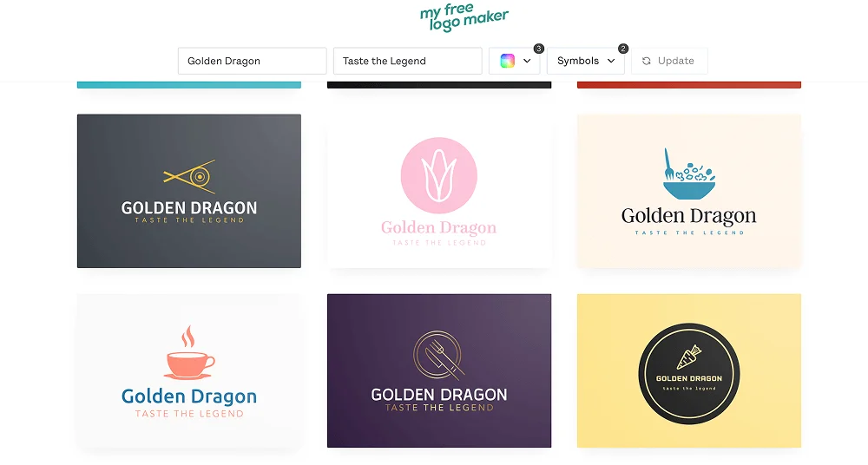868x465 pixels.
Task: Click the gold plate and fork icon
Action: 438,355
